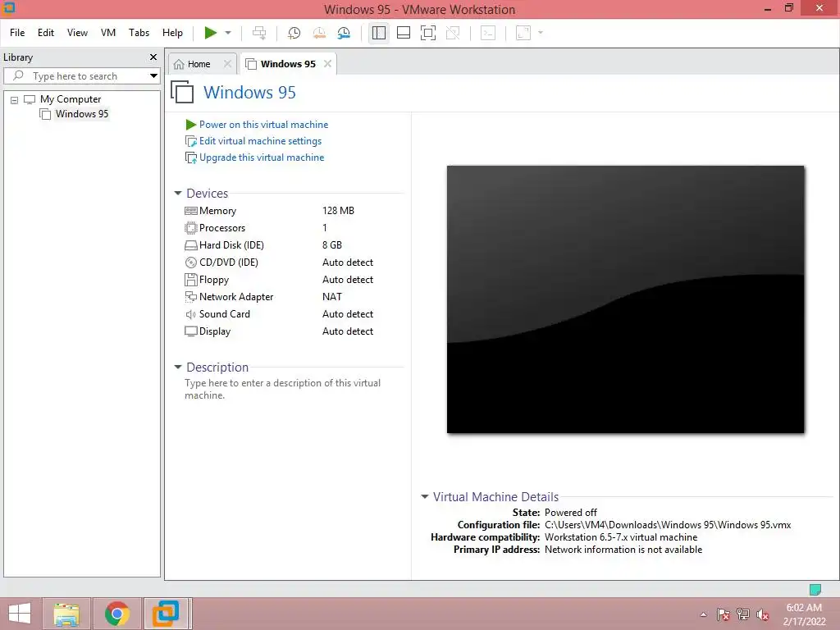Click Take Snapshot toolbar icon
The height and width of the screenshot is (630, 840).
click(x=294, y=33)
